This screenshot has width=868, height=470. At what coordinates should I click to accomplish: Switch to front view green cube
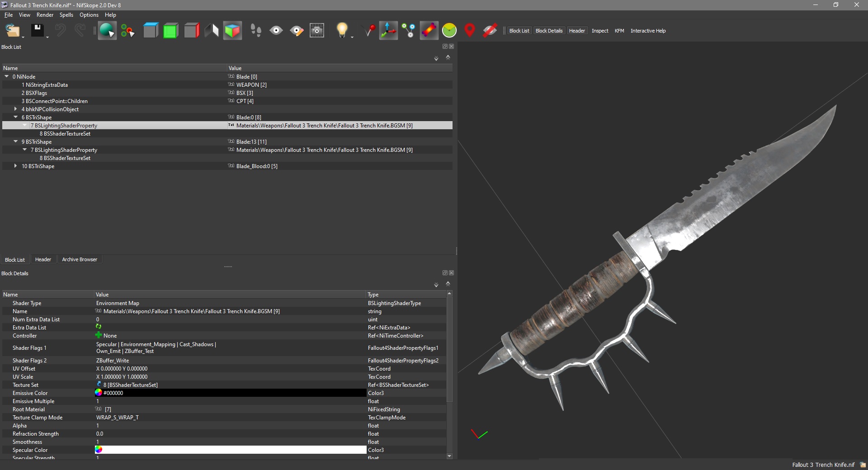pos(170,31)
